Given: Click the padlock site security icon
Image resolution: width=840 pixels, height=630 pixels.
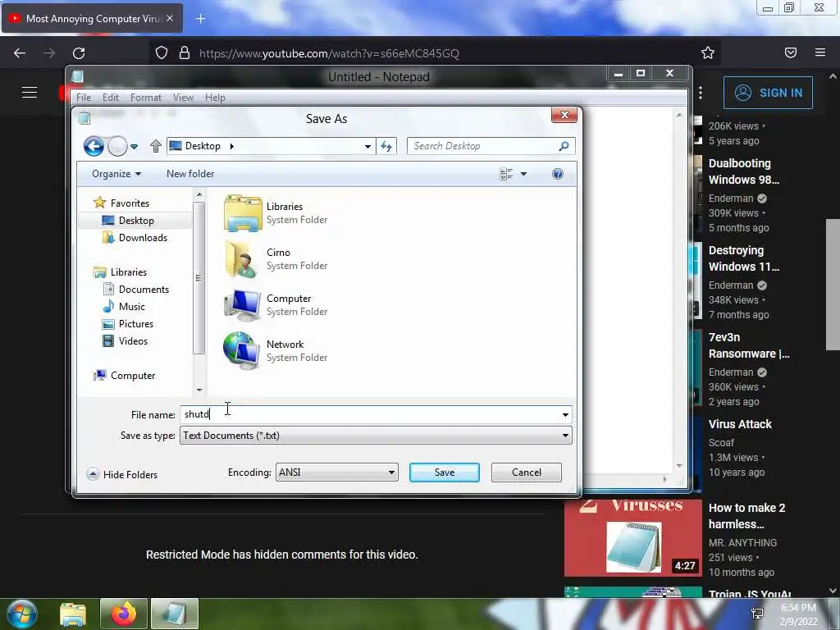Looking at the screenshot, I should [x=185, y=52].
